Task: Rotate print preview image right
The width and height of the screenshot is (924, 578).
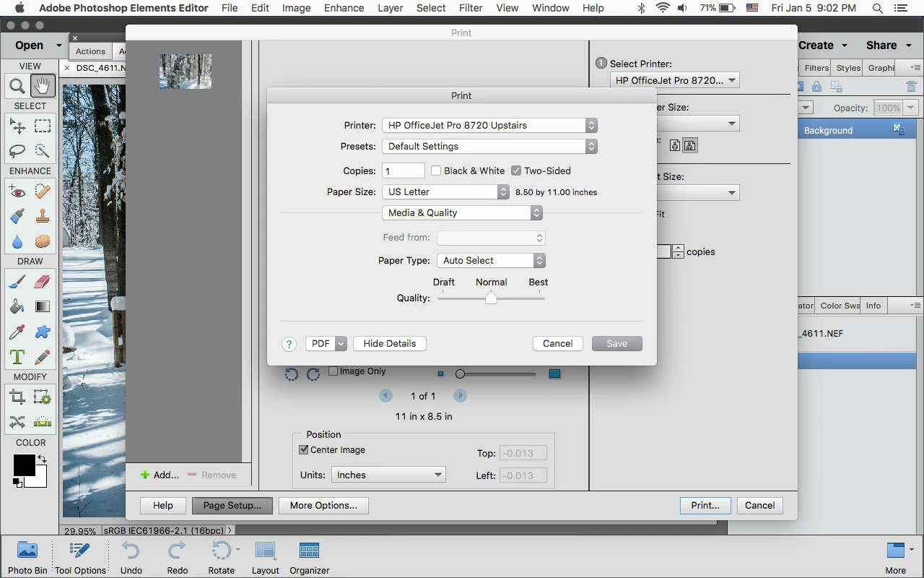Action: (313, 374)
